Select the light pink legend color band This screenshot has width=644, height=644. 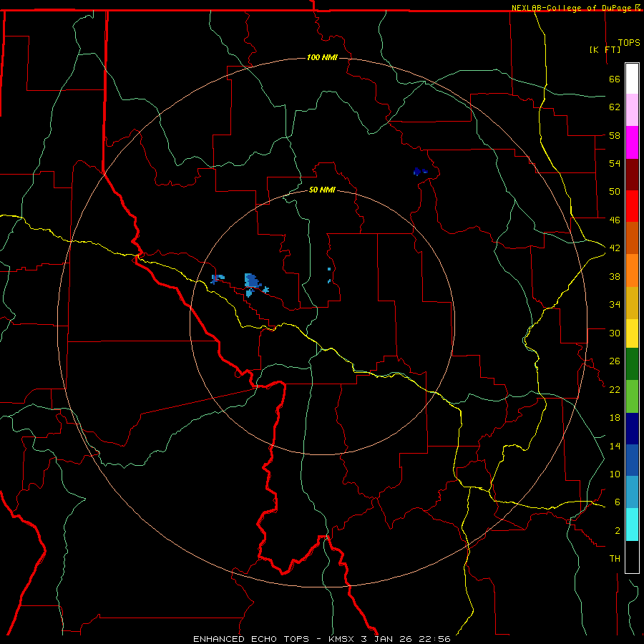pos(632,110)
